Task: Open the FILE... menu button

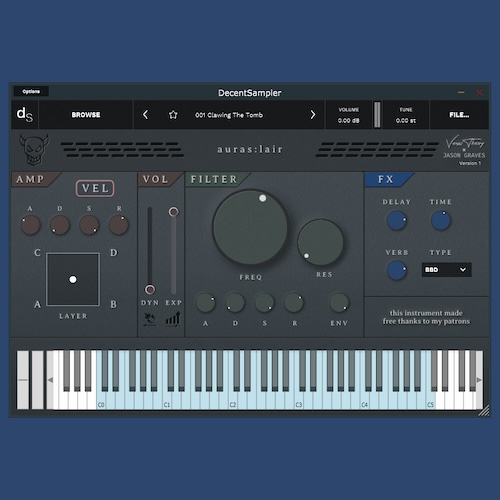Action: point(459,115)
